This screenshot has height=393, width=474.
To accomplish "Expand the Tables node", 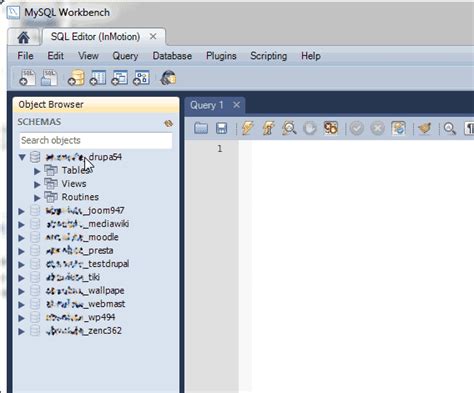I will click(37, 171).
